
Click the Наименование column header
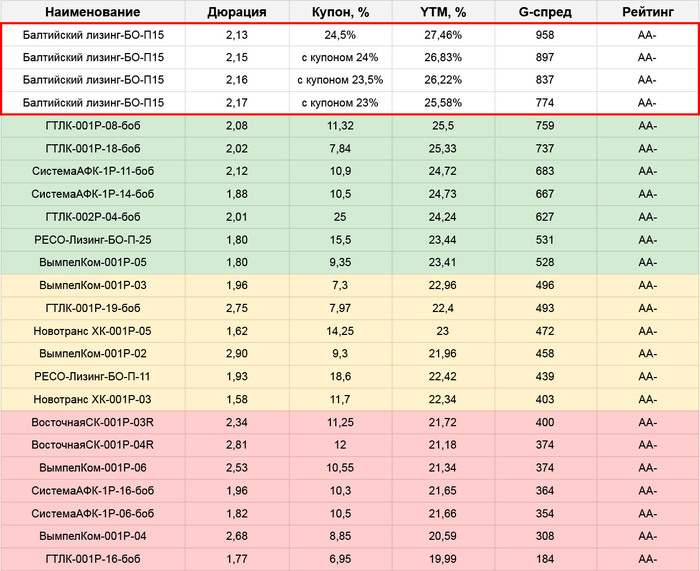tap(93, 12)
